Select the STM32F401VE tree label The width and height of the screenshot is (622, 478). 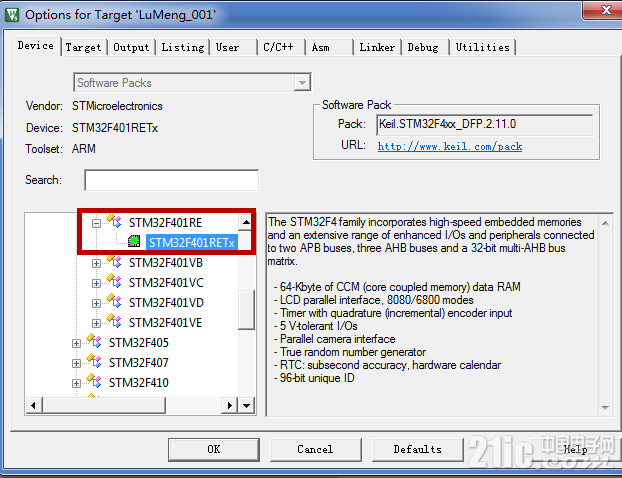165,323
